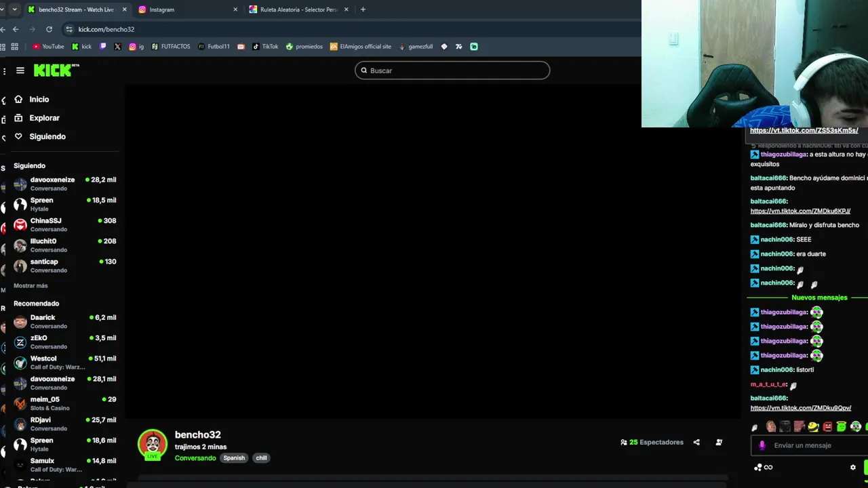This screenshot has width=868, height=488.
Task: Open the YouTube bookmark
Action: [48, 47]
